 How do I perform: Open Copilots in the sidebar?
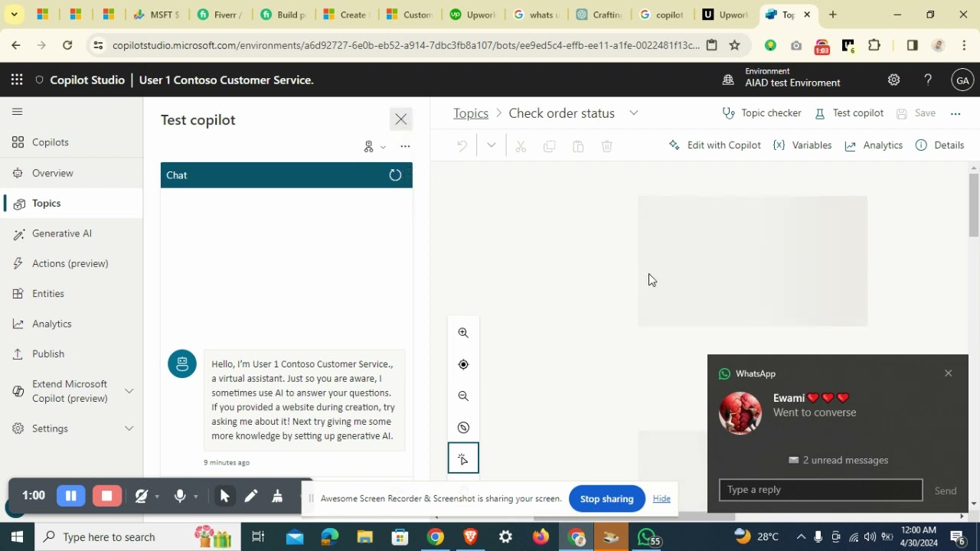71,142
